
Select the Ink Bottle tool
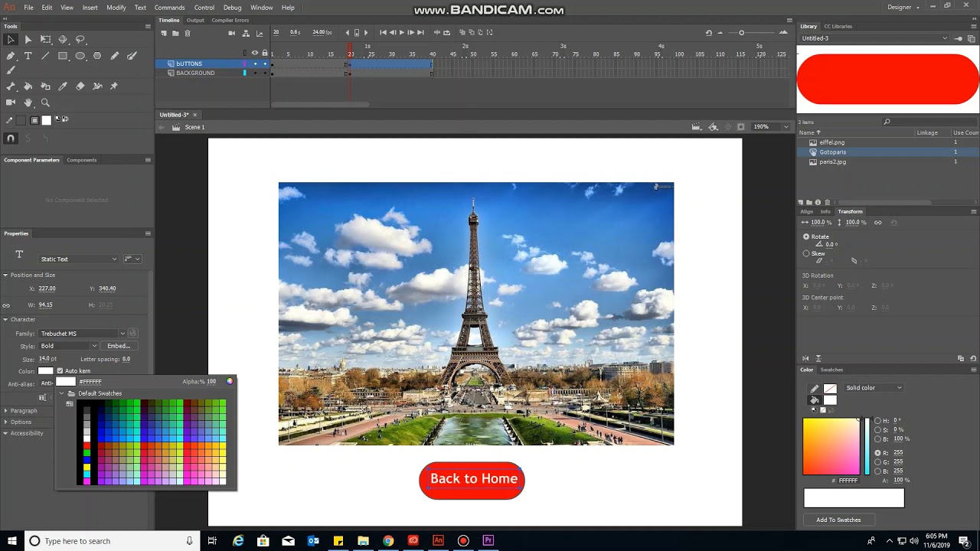point(45,86)
